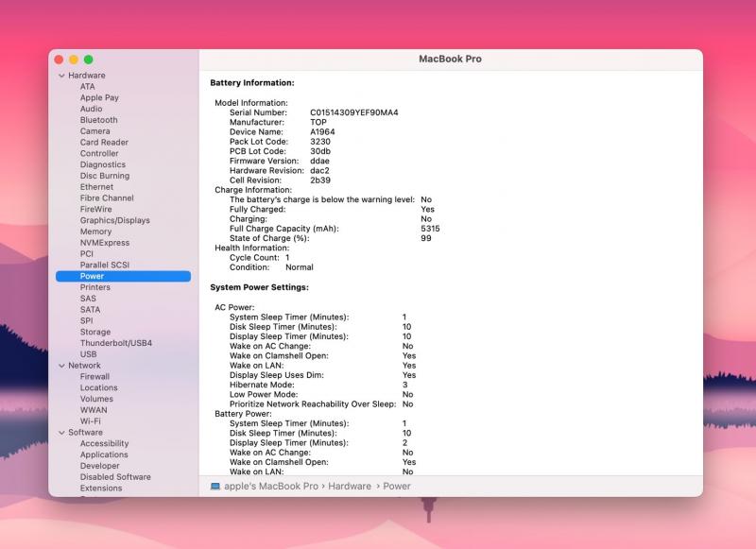This screenshot has width=756, height=549.
Task: Show Camera hardware information
Action: coord(95,130)
